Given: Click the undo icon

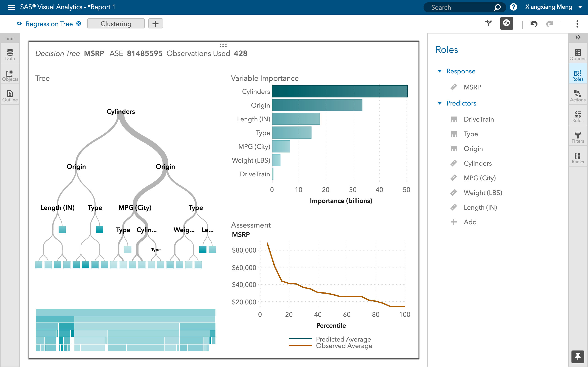Looking at the screenshot, I should 534,24.
